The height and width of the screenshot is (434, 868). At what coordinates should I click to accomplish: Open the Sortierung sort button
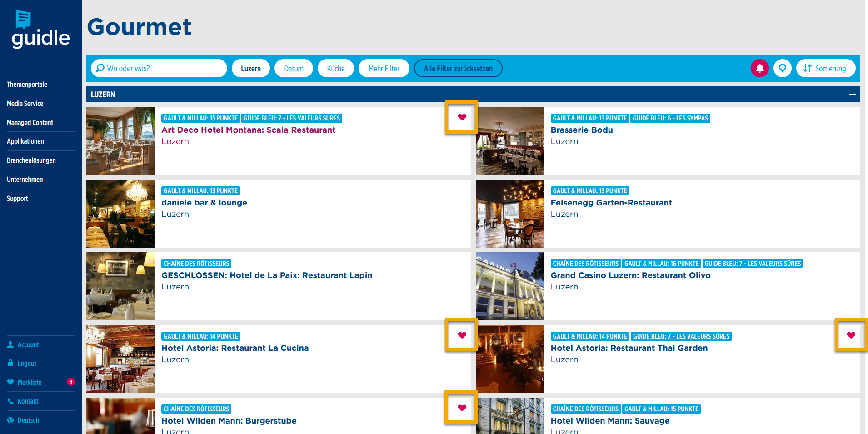pyautogui.click(x=825, y=68)
